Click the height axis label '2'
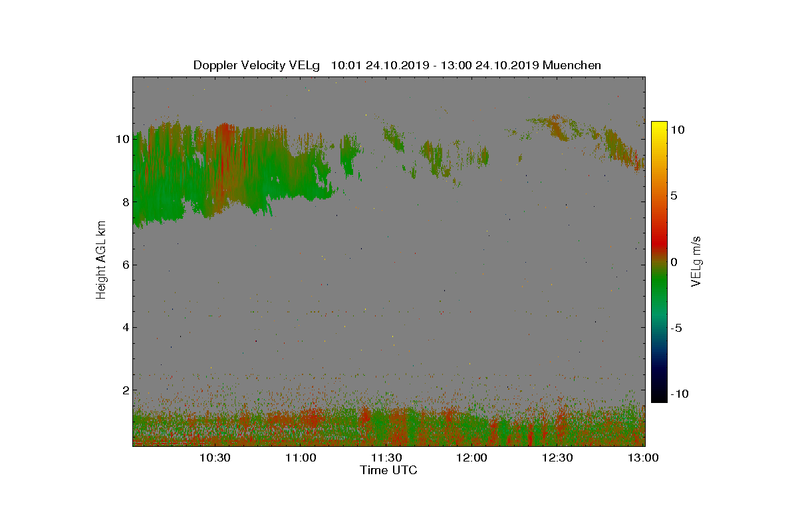The height and width of the screenshot is (532, 798). point(125,390)
